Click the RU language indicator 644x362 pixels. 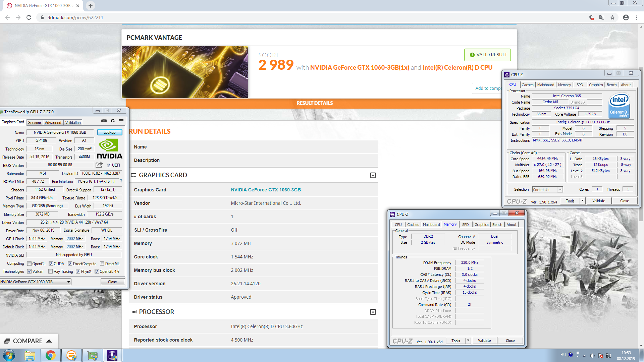point(563,355)
